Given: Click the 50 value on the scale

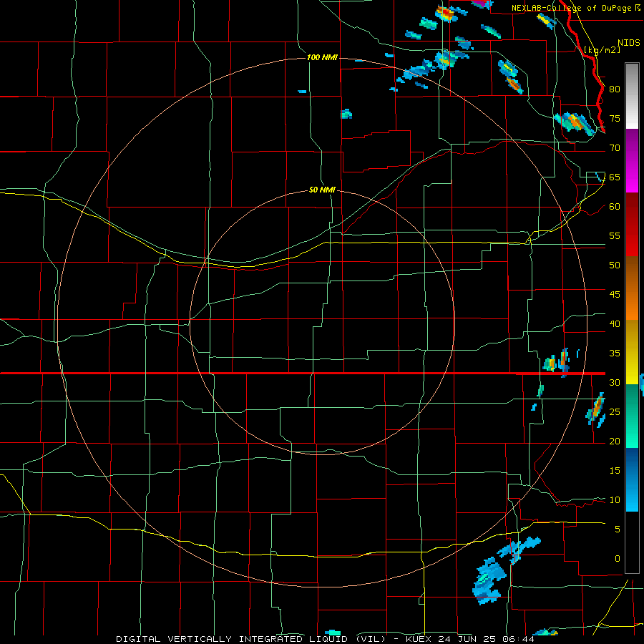Looking at the screenshot, I should 615,265.
